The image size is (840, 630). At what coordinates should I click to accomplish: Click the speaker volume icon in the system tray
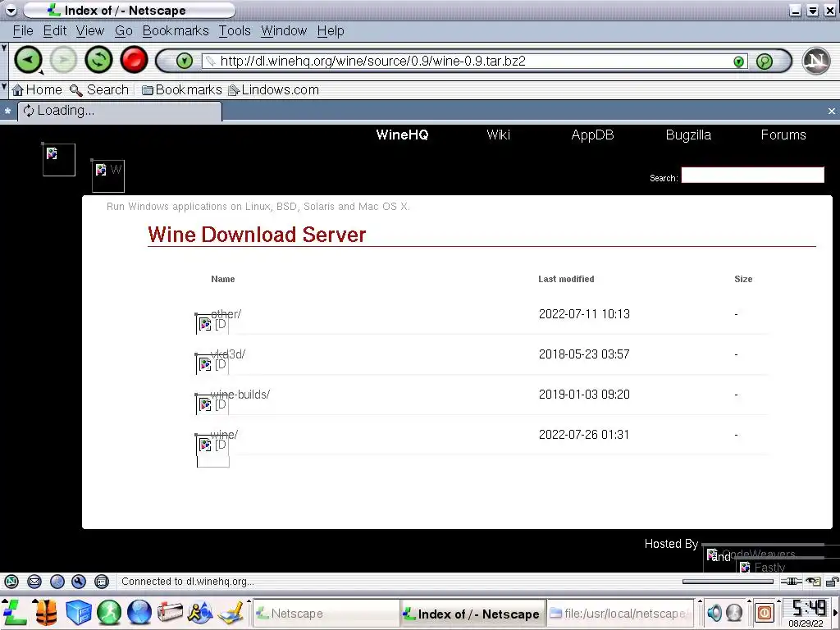tap(714, 612)
